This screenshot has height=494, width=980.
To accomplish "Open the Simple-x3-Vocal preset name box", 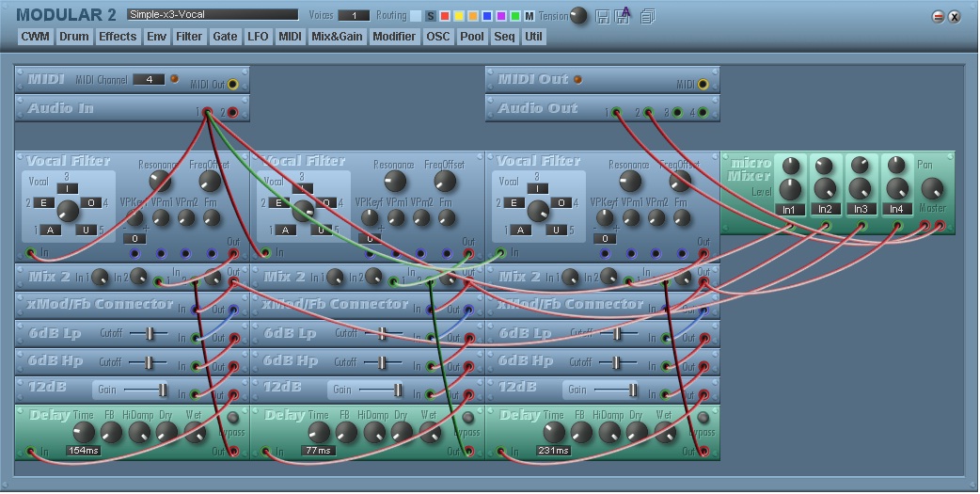I will click(213, 14).
